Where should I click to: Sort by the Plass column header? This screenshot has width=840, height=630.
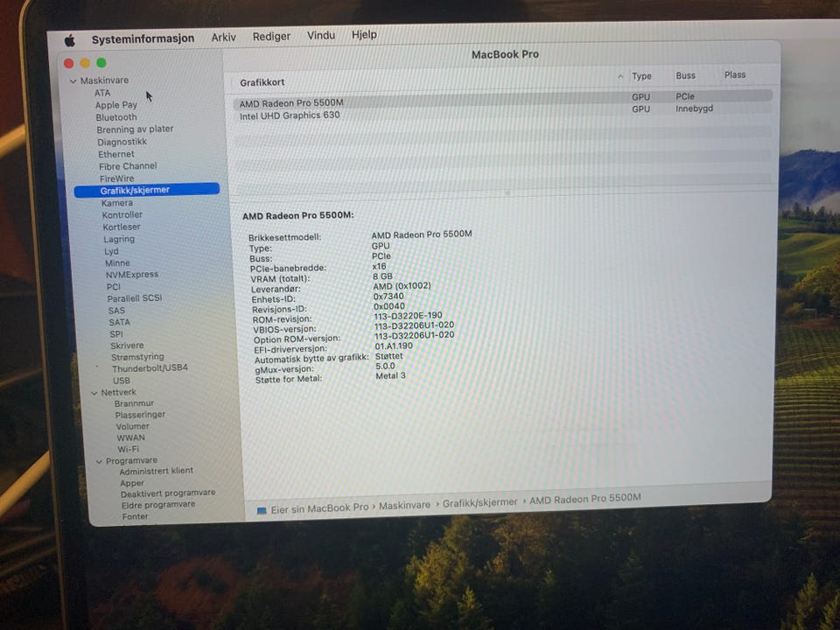pos(735,75)
